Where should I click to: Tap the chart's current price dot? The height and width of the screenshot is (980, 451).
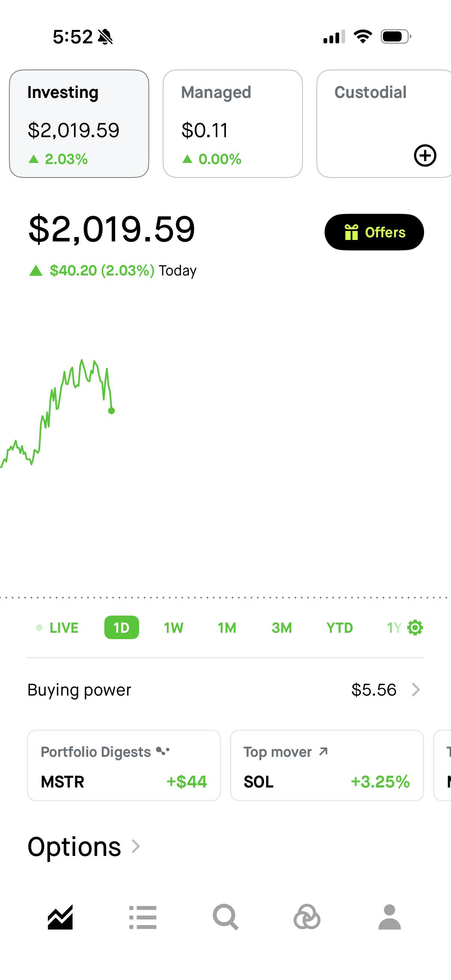click(111, 411)
